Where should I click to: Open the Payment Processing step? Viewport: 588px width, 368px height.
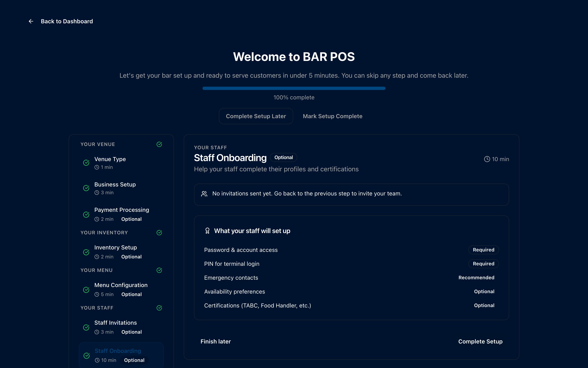pyautogui.click(x=121, y=214)
